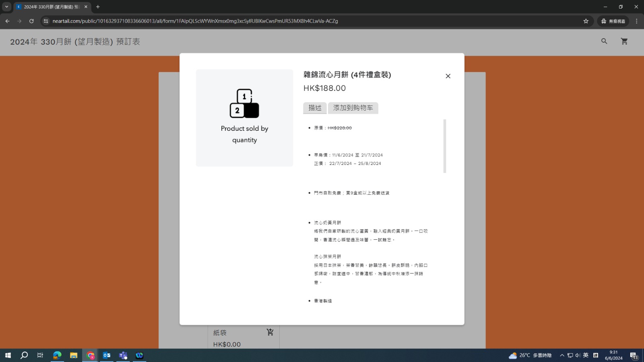
Task: Close the product details dialog
Action: (448, 76)
